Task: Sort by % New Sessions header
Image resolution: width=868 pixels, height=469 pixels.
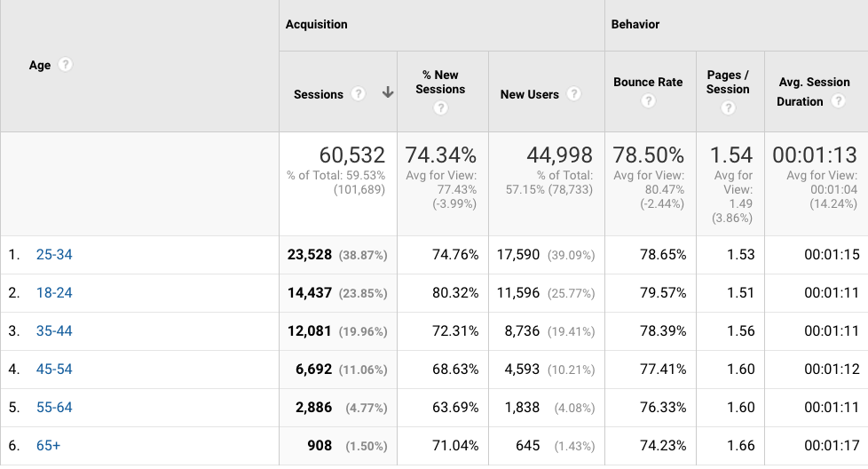Action: [x=440, y=82]
